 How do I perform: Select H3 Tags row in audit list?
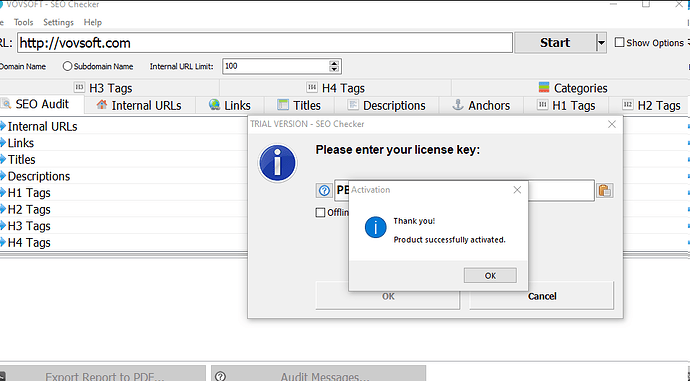point(124,226)
